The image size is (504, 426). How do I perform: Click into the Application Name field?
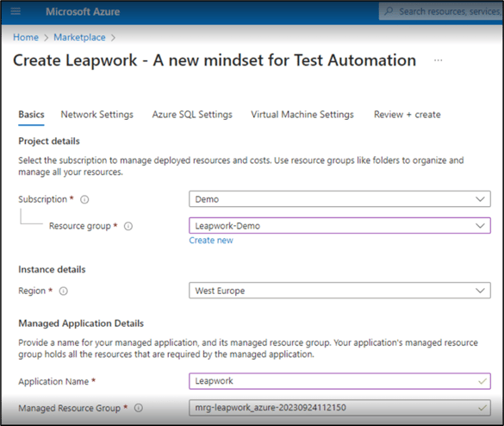coord(339,381)
